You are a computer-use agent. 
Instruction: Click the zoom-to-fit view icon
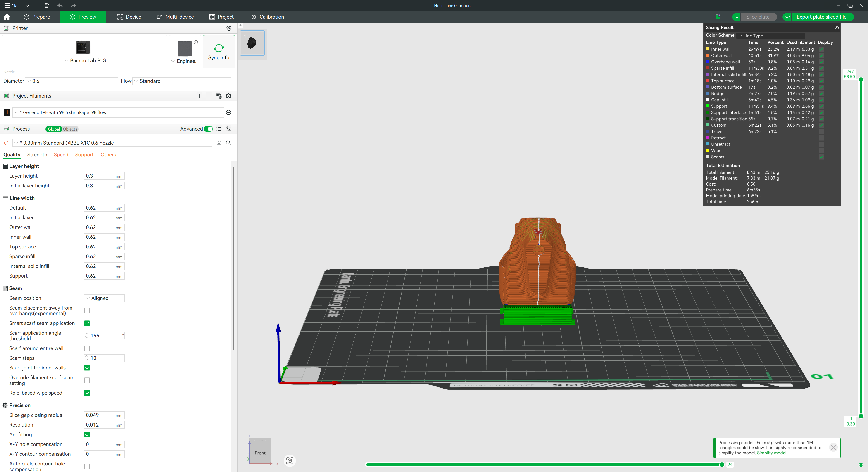[290, 460]
